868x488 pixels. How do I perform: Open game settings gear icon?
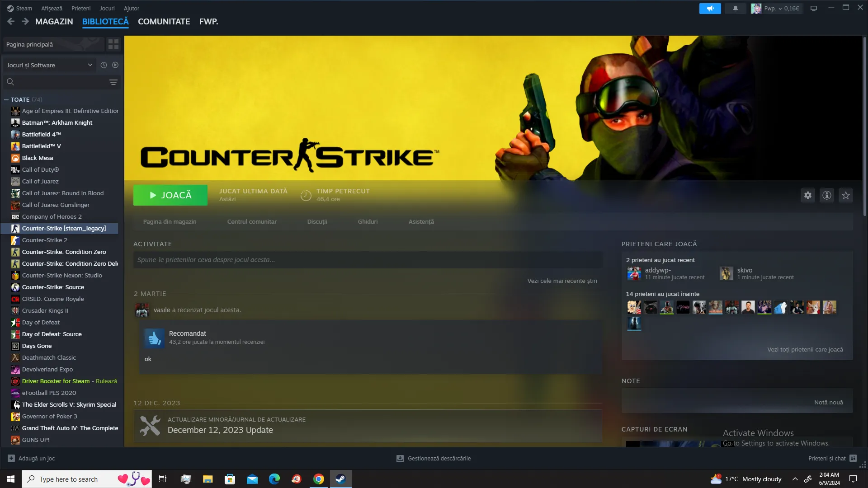[x=807, y=195]
